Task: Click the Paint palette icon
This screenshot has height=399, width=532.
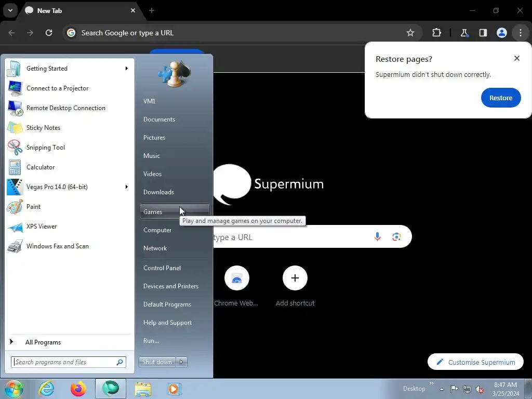Action: tap(15, 207)
